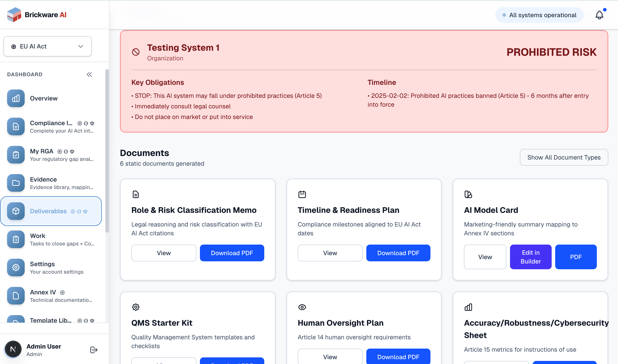Click the Evidence folder icon in sidebar
The height and width of the screenshot is (364, 618).
16,183
